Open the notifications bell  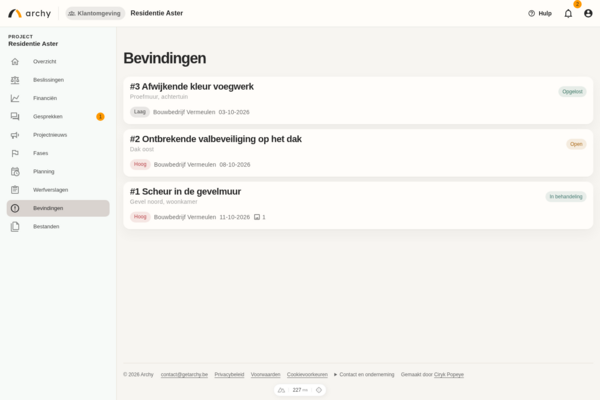click(x=568, y=13)
